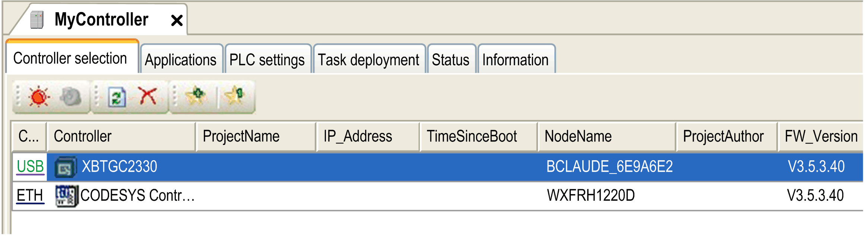
Task: Click the greyed-out toolbar icon beside the red light
Action: point(71,97)
